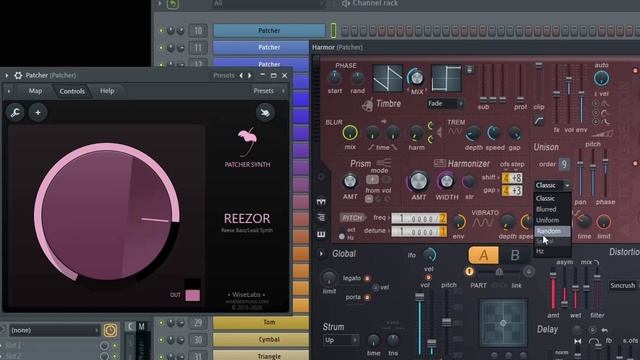The width and height of the screenshot is (640, 360).
Task: Open the wrench settings in Patcher
Action: [16, 112]
